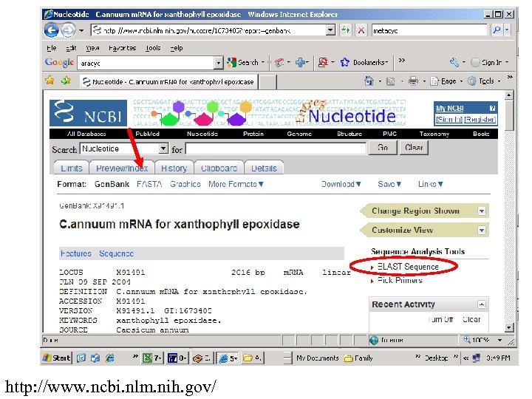Click the Google toolbar Search button
The height and width of the screenshot is (399, 532).
coord(245,62)
